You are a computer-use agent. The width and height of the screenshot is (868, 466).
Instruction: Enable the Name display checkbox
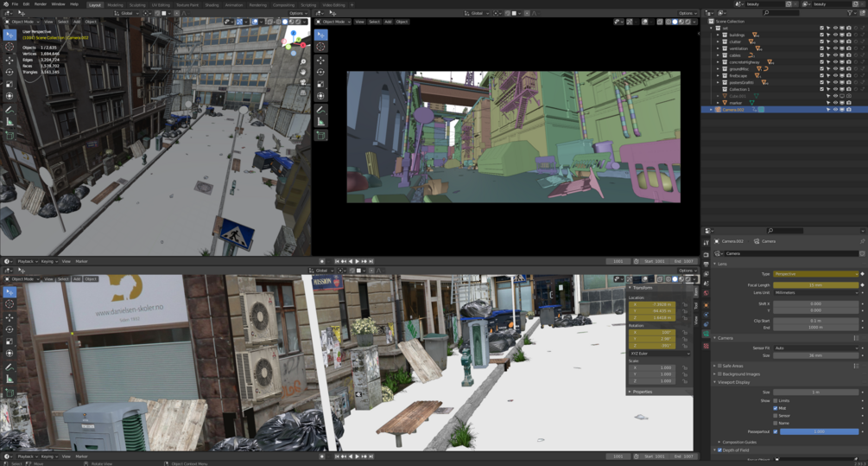776,424
